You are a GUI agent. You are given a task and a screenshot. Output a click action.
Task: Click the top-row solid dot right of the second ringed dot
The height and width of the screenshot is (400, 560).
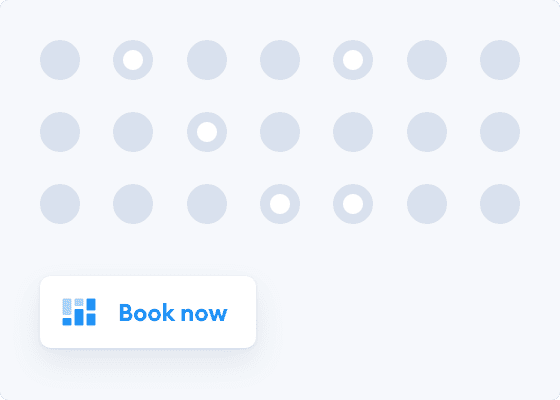tap(427, 60)
